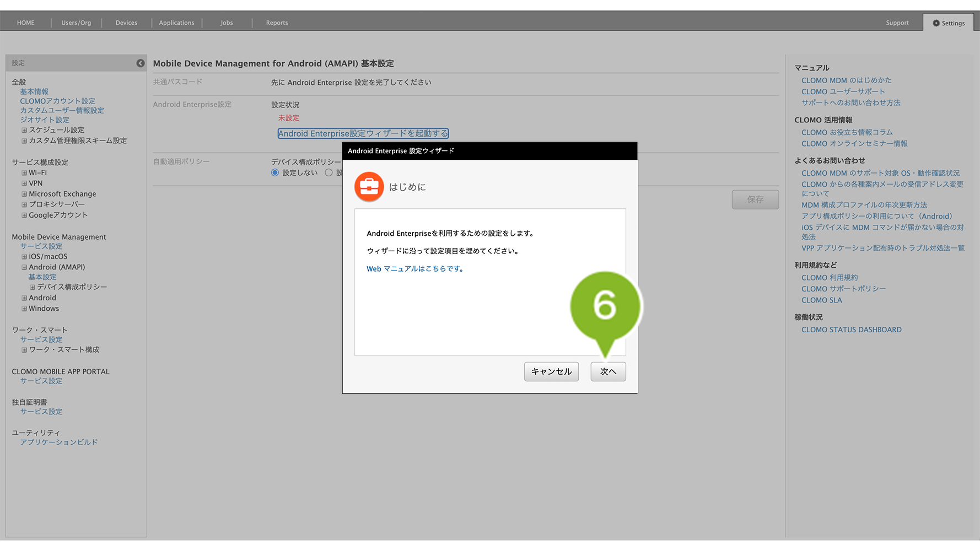Viewport: 980px width, 551px height.
Task: Collapse Android (AMAPI) tree node
Action: [24, 267]
